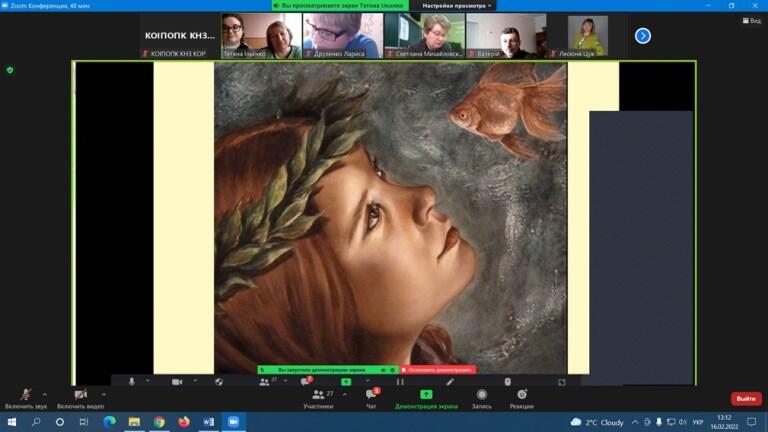768x432 pixels.
Task: Open Firefox from taskbar
Action: pos(184,422)
